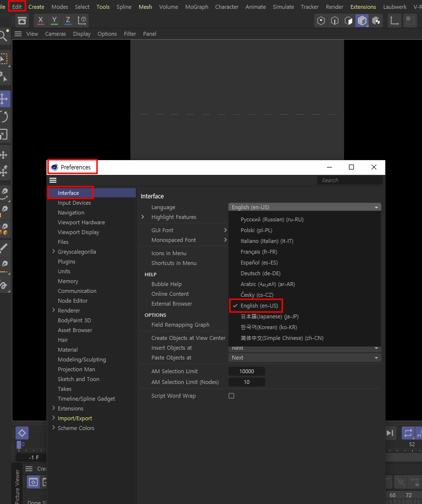Switch to Edges mode hexagon icon

(334, 21)
